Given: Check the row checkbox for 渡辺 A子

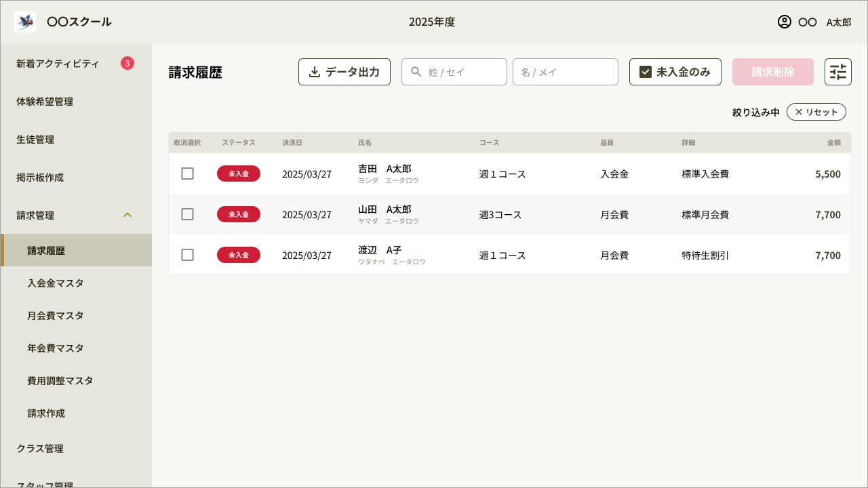Looking at the screenshot, I should (x=188, y=255).
